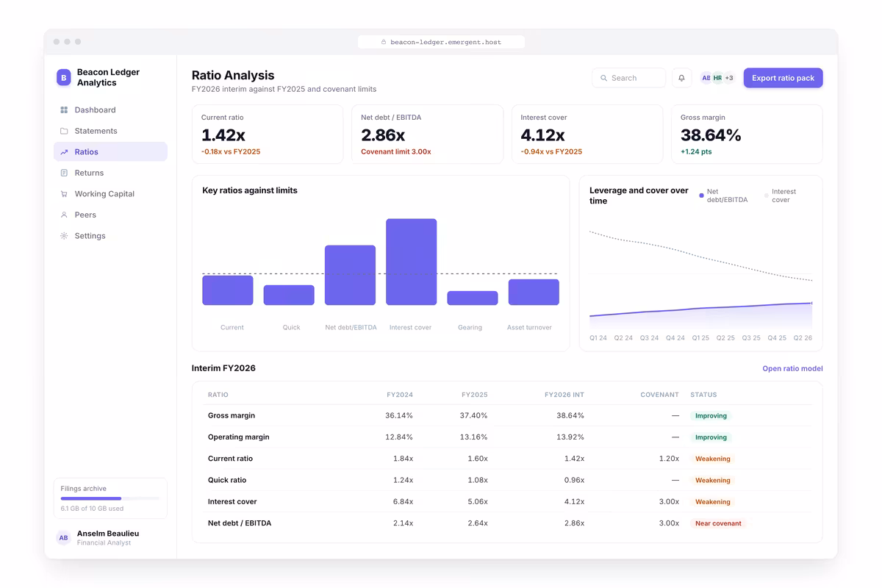The width and height of the screenshot is (882, 588).
Task: Open Peers comparison page
Action: [110, 215]
